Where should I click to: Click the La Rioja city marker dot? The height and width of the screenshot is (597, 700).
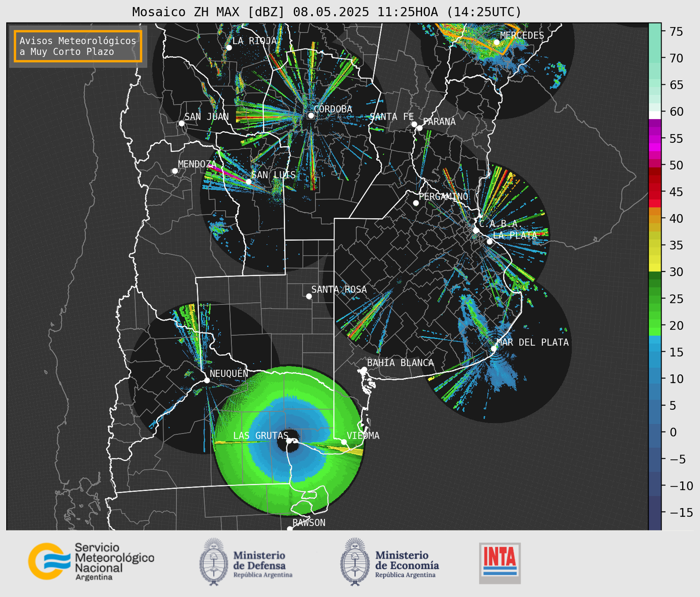[229, 48]
